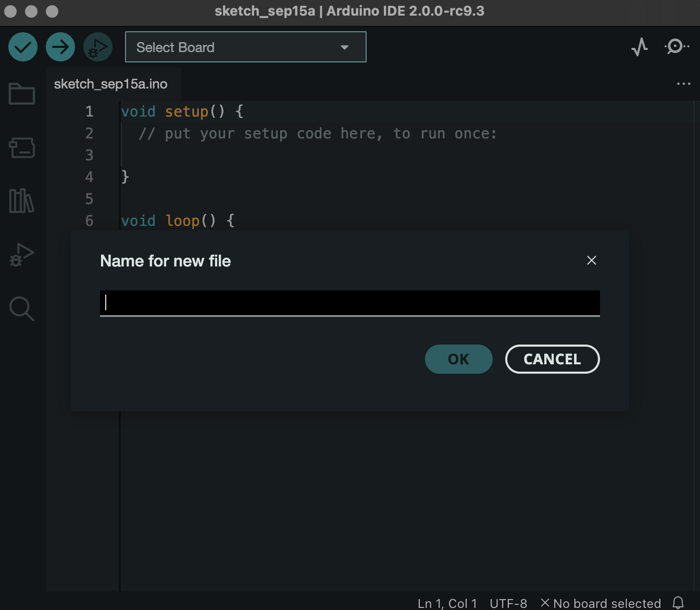Click line number 5 in the gutter
Viewport: 700px width, 610px height.
point(89,199)
